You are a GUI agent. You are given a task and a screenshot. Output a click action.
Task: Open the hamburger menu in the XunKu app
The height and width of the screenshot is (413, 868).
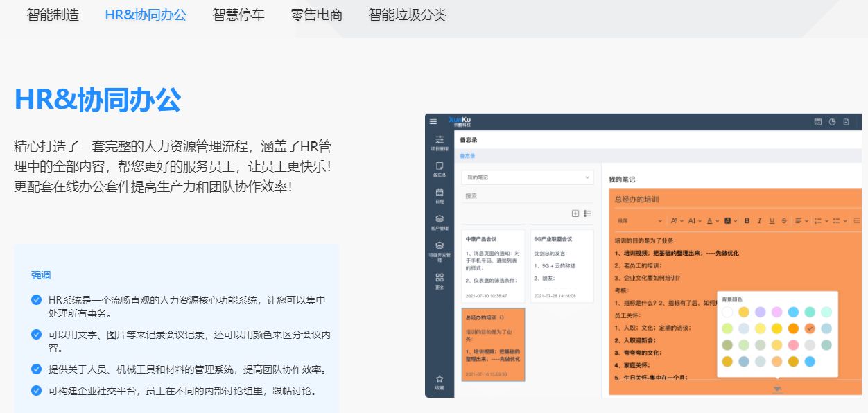[x=433, y=121]
